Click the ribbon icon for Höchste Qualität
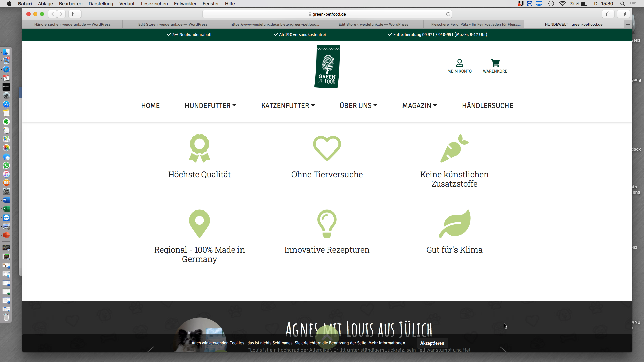 click(199, 148)
